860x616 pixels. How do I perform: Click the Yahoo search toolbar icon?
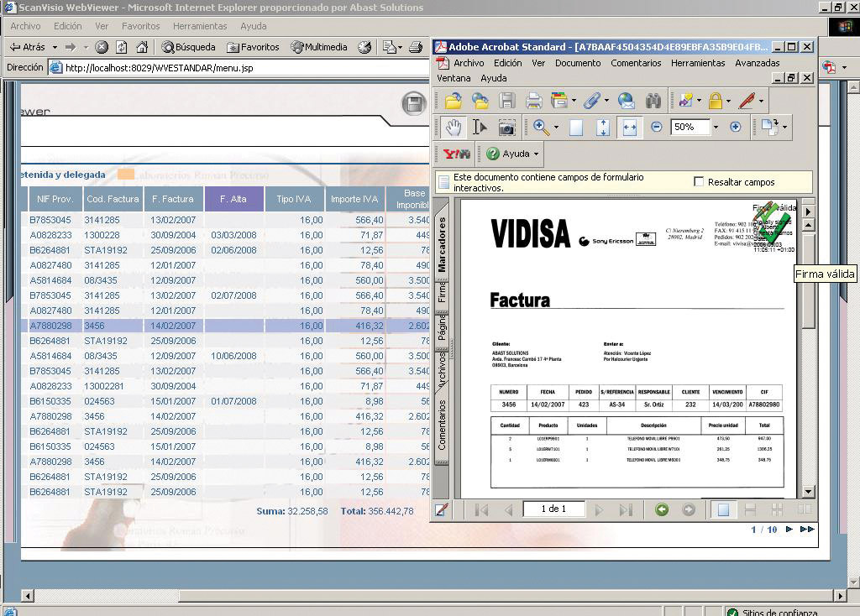(457, 154)
